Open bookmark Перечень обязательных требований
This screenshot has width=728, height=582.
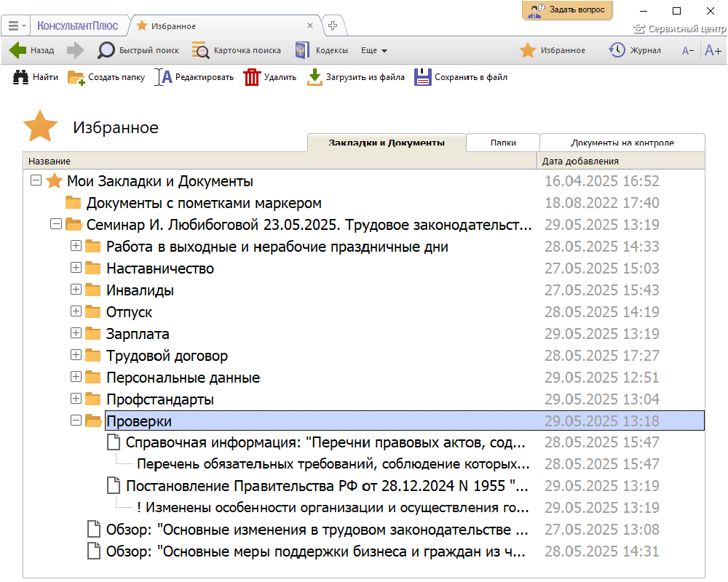333,464
